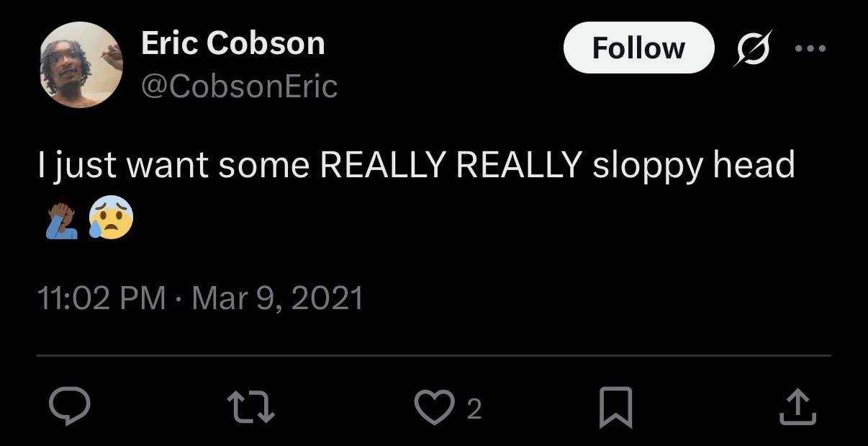Open the @CobsonEric handle link
Image resolution: width=868 pixels, height=446 pixels.
coord(239,86)
